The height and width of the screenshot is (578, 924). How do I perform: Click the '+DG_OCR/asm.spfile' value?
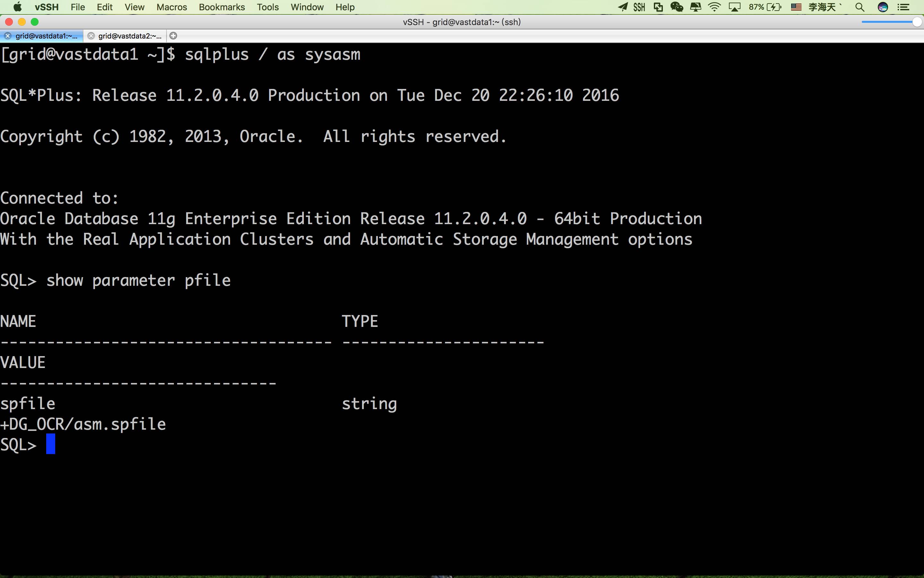[x=83, y=424]
